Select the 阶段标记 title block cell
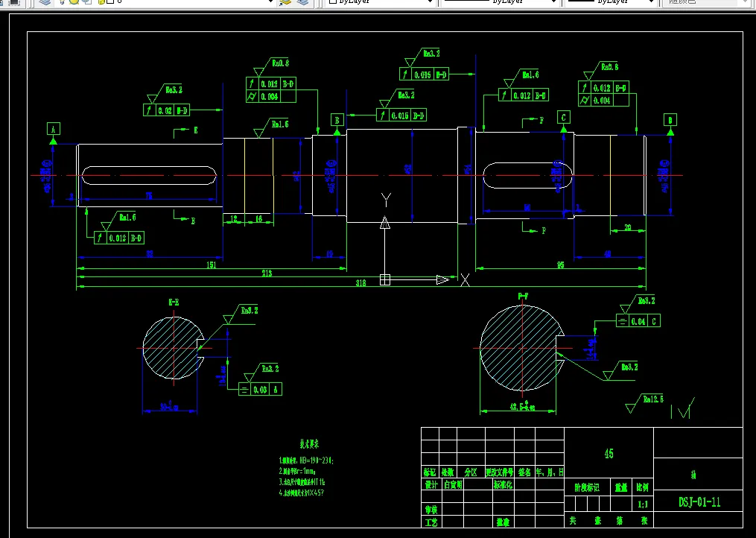The image size is (756, 538). 587,488
